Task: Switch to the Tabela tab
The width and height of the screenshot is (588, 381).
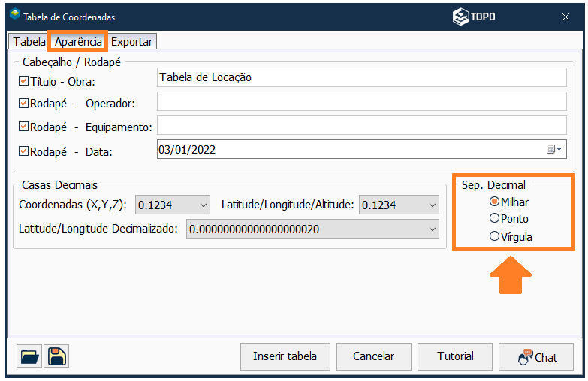Action: point(29,41)
